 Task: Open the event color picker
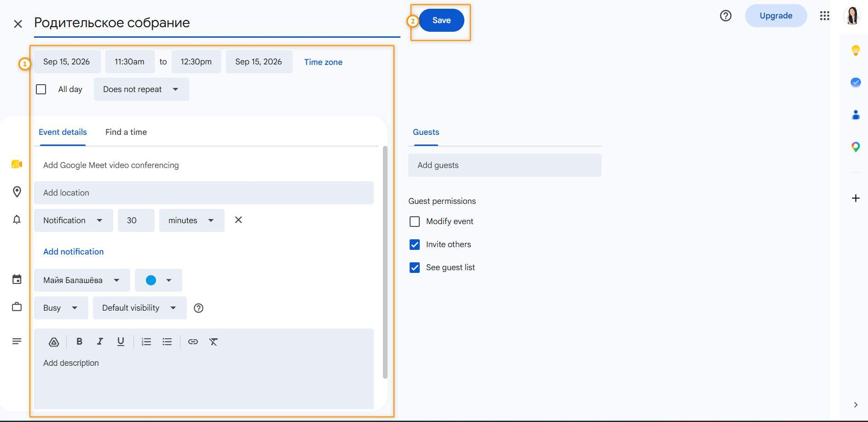tap(158, 280)
